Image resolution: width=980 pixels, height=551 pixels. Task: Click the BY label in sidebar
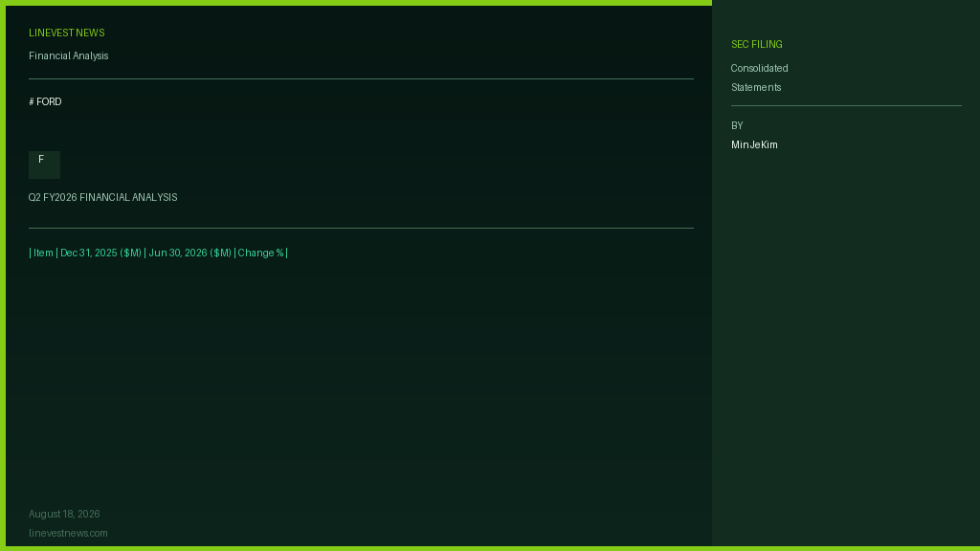[737, 126]
